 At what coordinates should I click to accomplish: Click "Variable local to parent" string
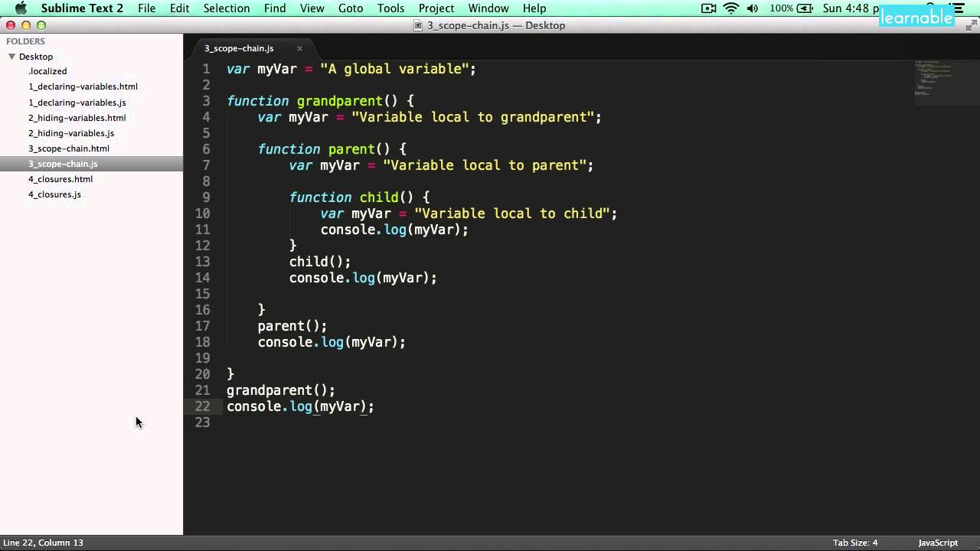tap(485, 165)
